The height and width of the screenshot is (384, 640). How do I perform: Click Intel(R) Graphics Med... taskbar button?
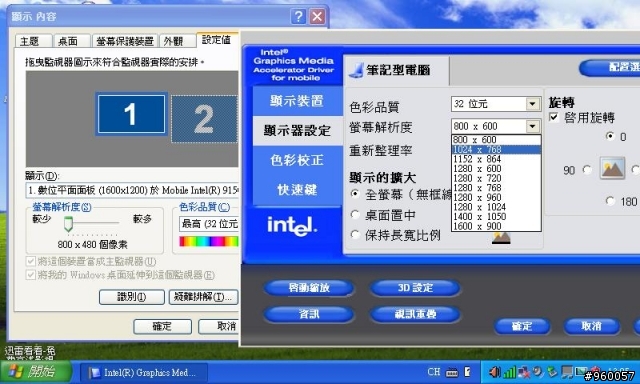pos(143,372)
